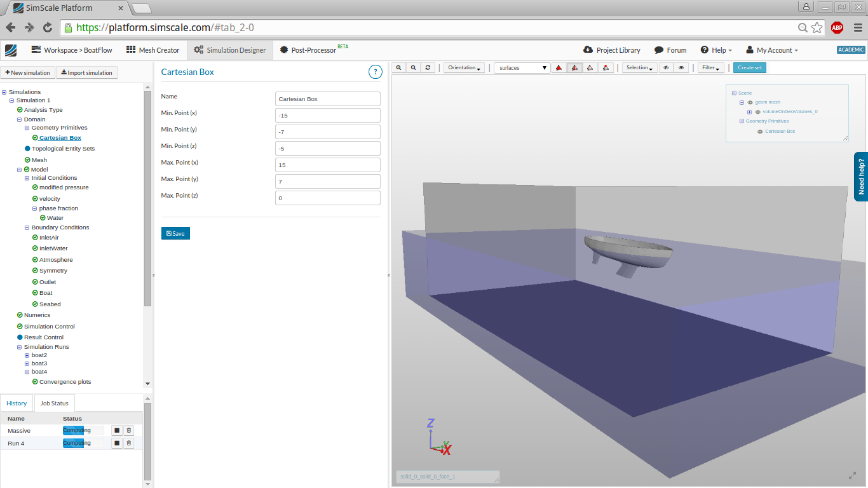The width and height of the screenshot is (868, 488).
Task: Bookmark this page with the star icon
Action: tap(817, 28)
